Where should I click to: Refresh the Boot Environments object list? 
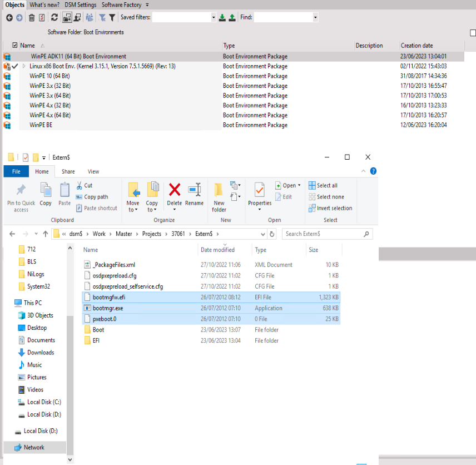[54, 17]
